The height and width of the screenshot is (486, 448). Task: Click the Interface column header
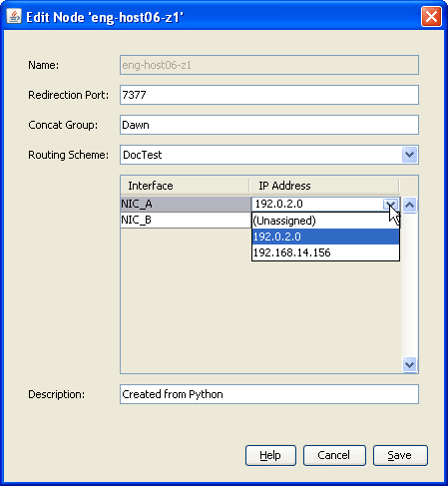pos(185,186)
